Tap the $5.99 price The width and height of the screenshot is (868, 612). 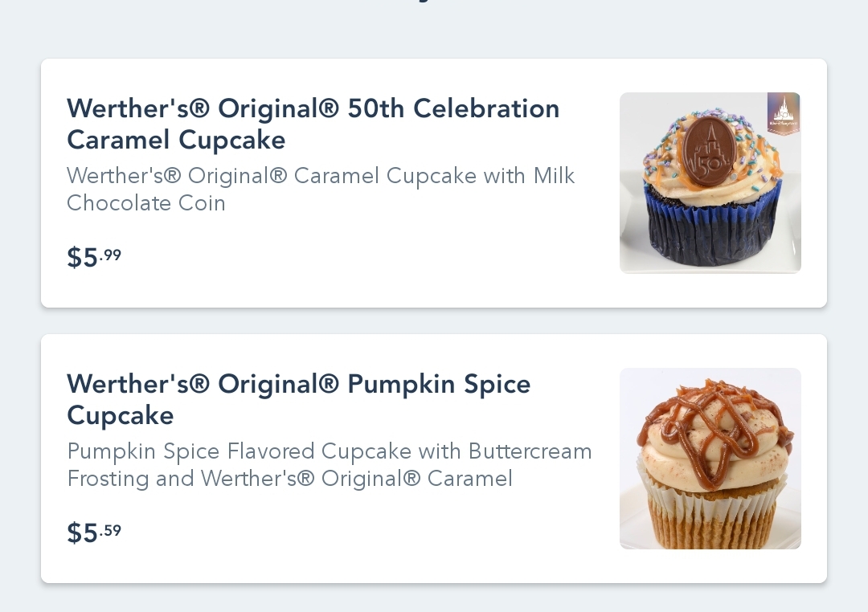93,258
